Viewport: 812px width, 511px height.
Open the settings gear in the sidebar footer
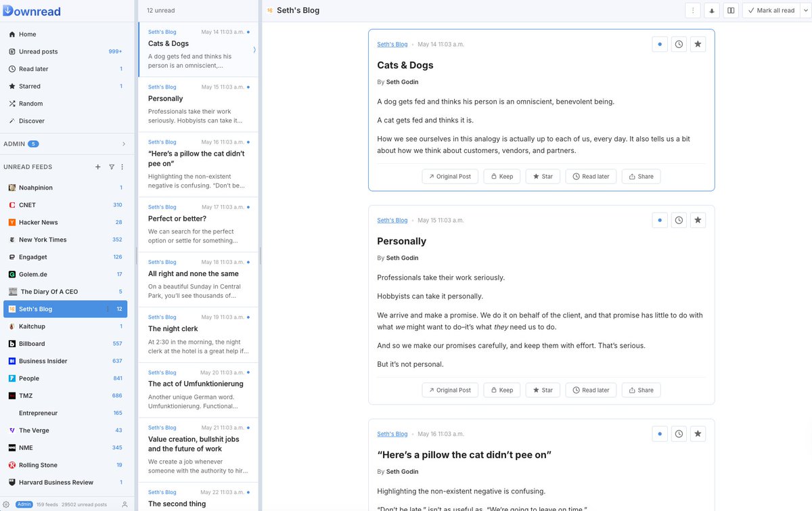6,504
